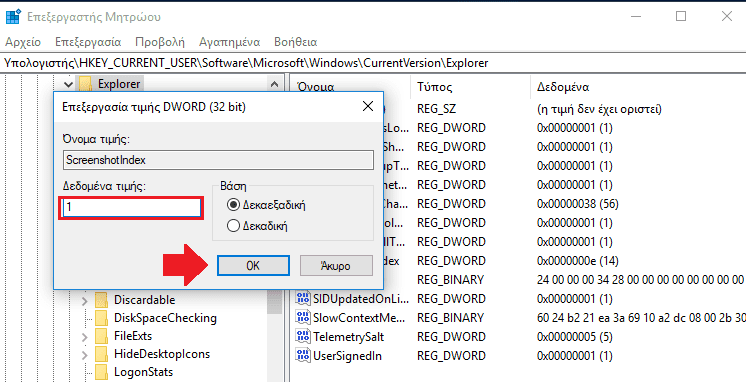Image resolution: width=750 pixels, height=382 pixels.
Task: Close the DWORD edit dialog with X
Action: 368,106
